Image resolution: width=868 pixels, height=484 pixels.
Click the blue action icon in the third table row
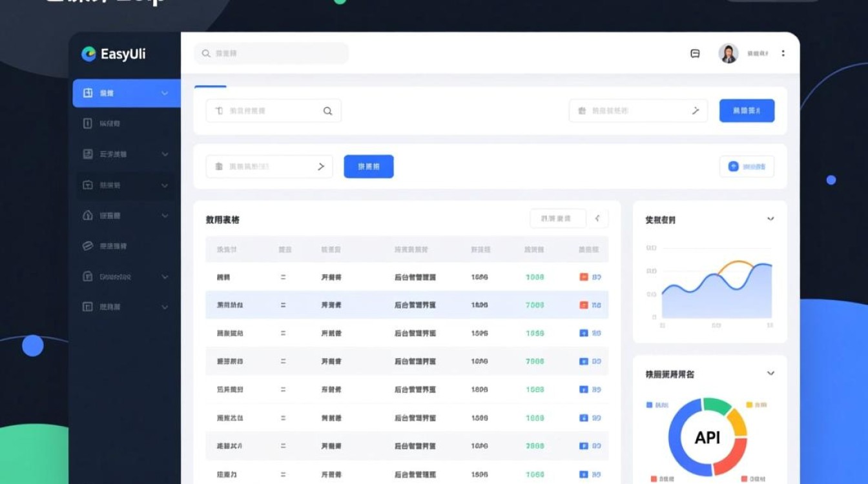tap(584, 334)
